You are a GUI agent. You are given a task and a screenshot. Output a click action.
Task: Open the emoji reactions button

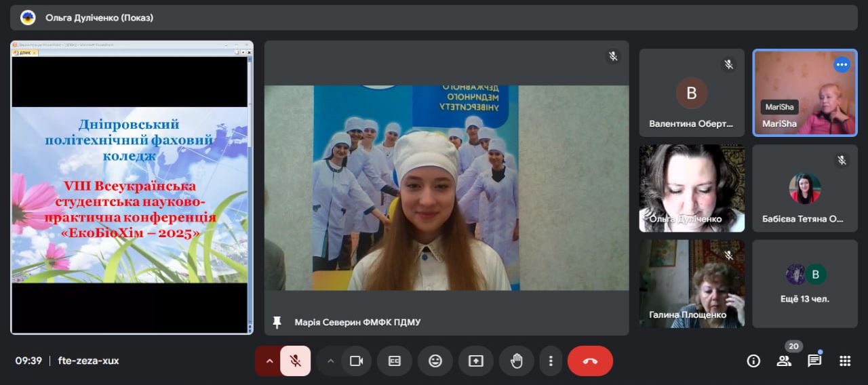(435, 361)
